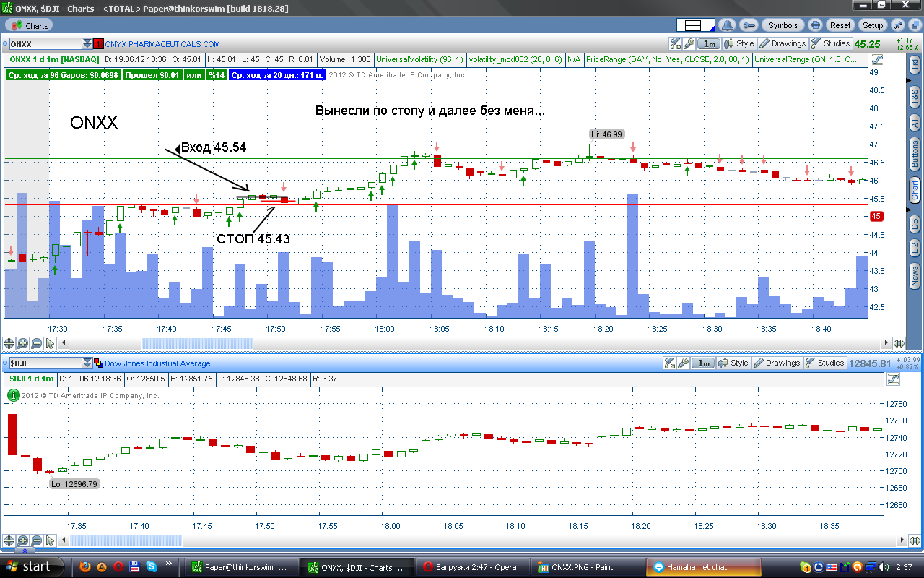This screenshot has height=578, width=924.
Task: Open the DB side tab
Action: pyautogui.click(x=915, y=225)
